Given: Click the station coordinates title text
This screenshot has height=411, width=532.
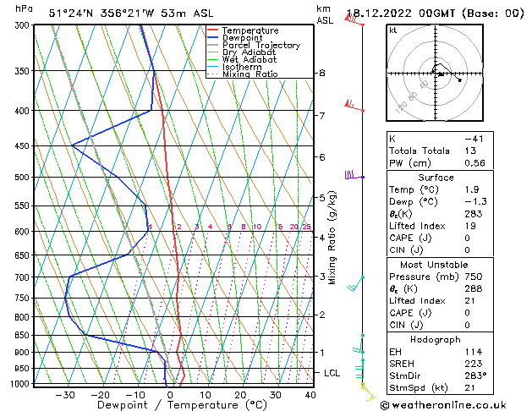Looking at the screenshot, I should point(131,14).
